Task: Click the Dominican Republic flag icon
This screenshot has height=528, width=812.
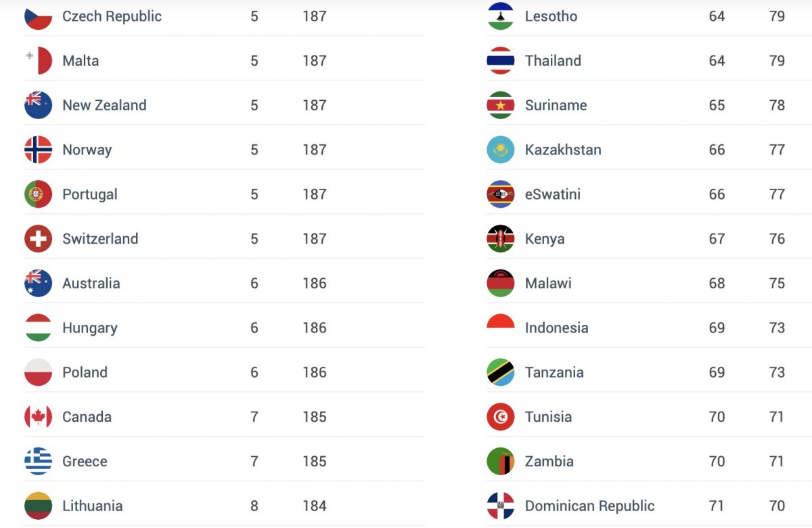Action: [501, 506]
